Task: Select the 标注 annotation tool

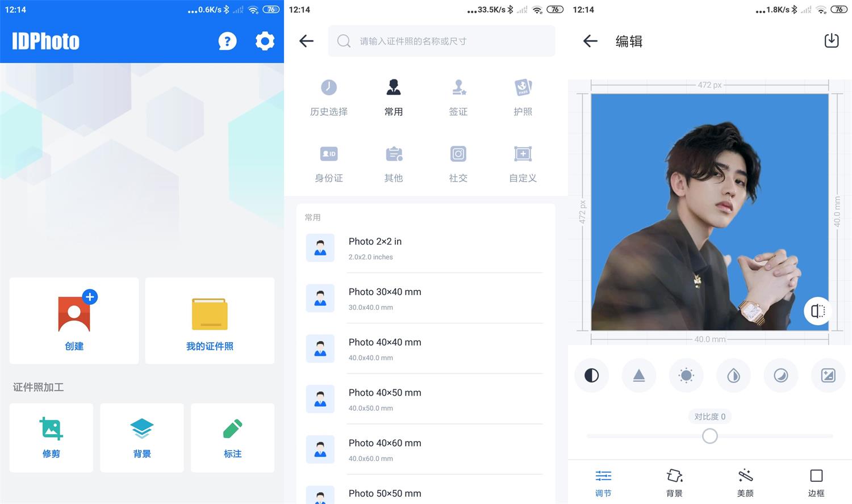Action: tap(232, 437)
